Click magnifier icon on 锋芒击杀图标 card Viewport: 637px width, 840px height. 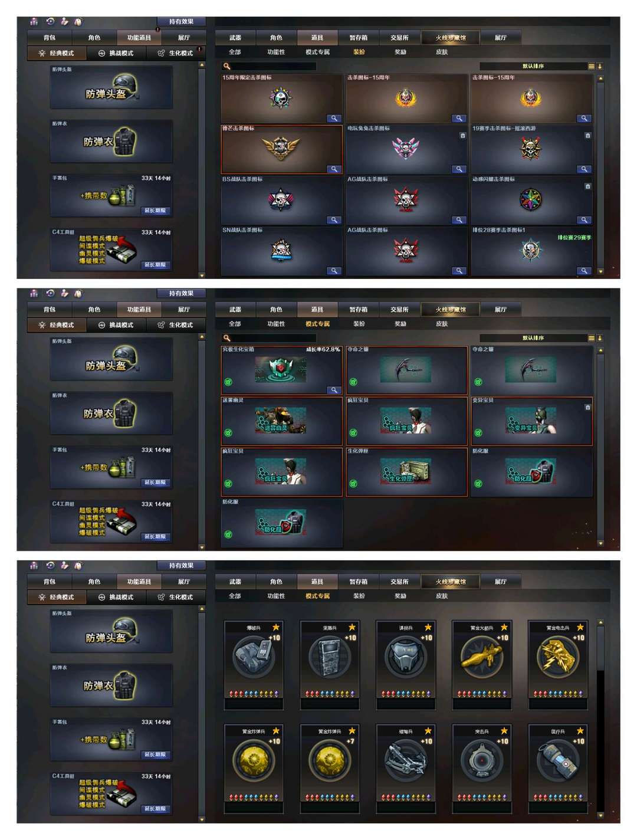point(334,169)
